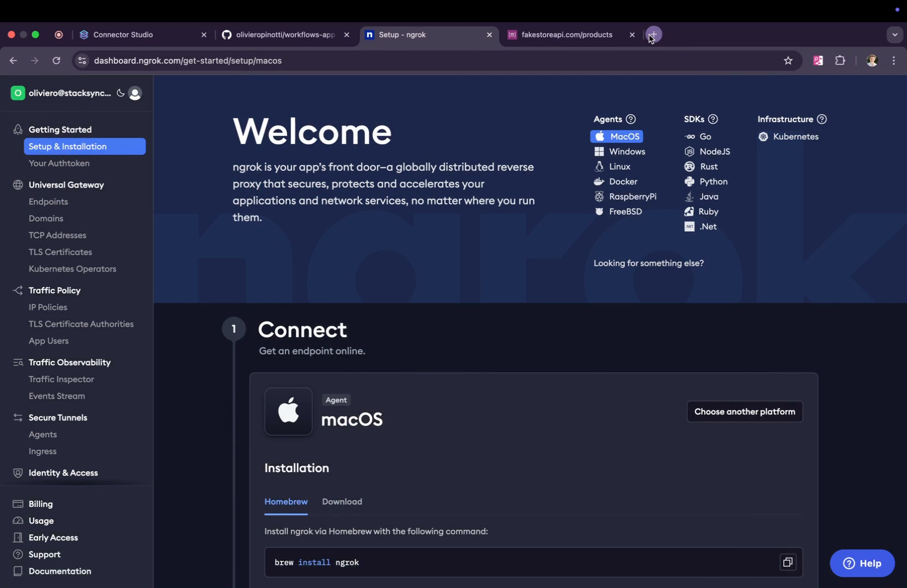Copy the brew install ngrok command
The height and width of the screenshot is (588, 907).
tap(787, 562)
